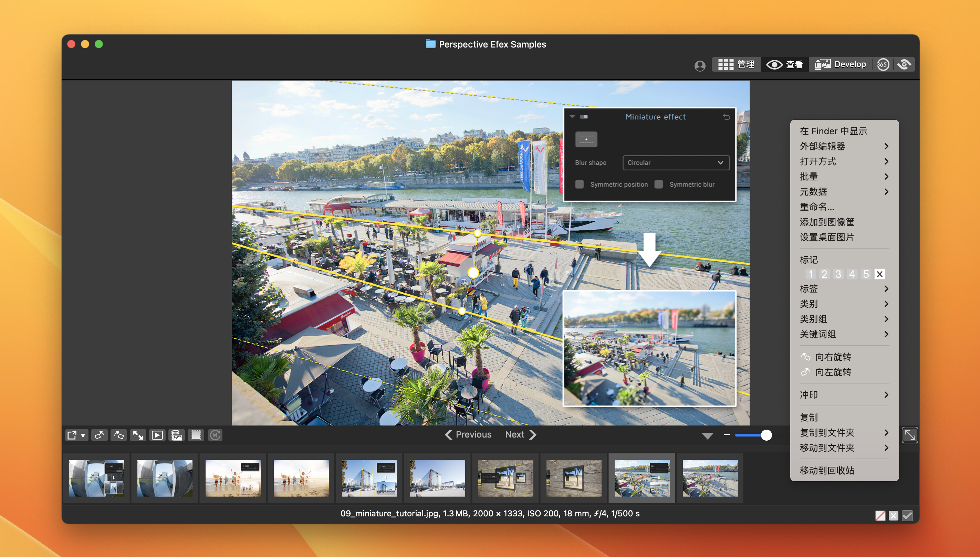Start slideshow with the play icon
This screenshot has width=980, height=557.
(x=157, y=435)
